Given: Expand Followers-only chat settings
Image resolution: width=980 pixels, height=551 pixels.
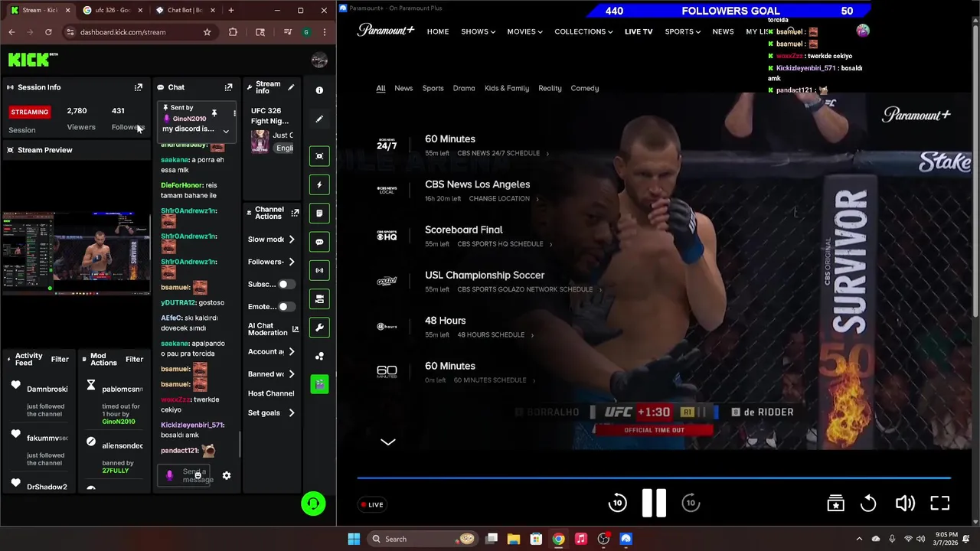Looking at the screenshot, I should [x=292, y=262].
